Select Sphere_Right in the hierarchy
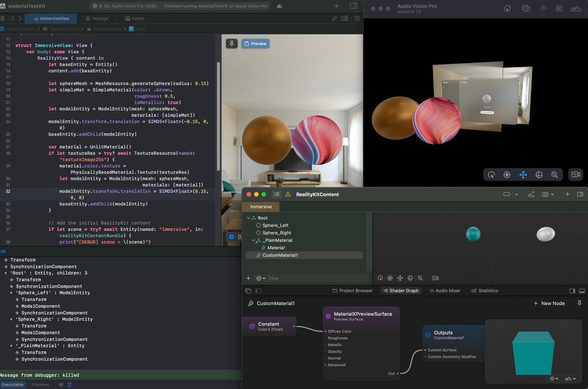This screenshot has height=389, width=588. click(x=277, y=233)
